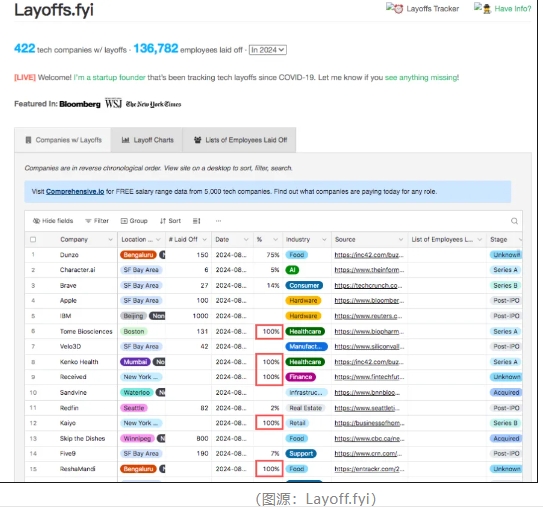Click the Layoffs.fyi site title
Screen dimensions: 543x509
click(x=54, y=10)
